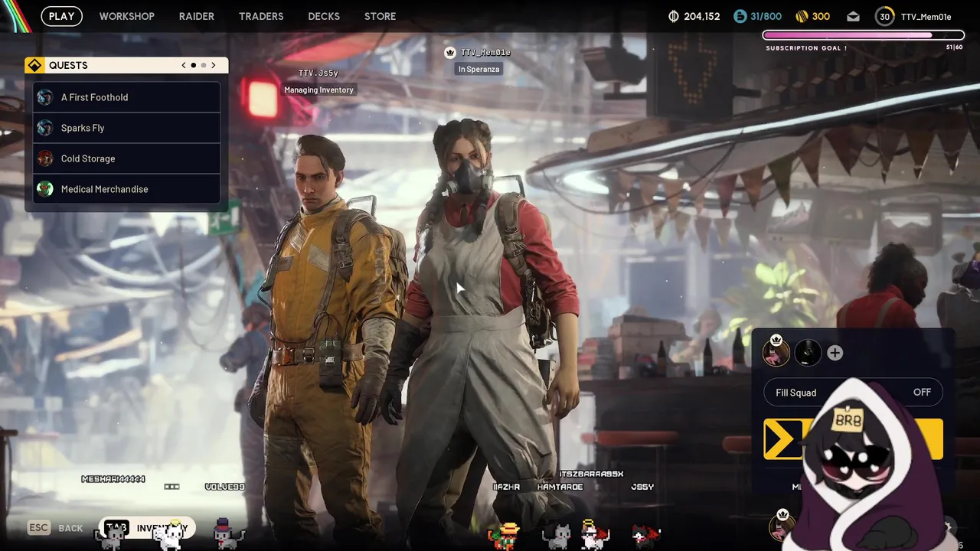Click the 204,152 coin balance
The height and width of the screenshot is (551, 980).
(x=701, y=16)
